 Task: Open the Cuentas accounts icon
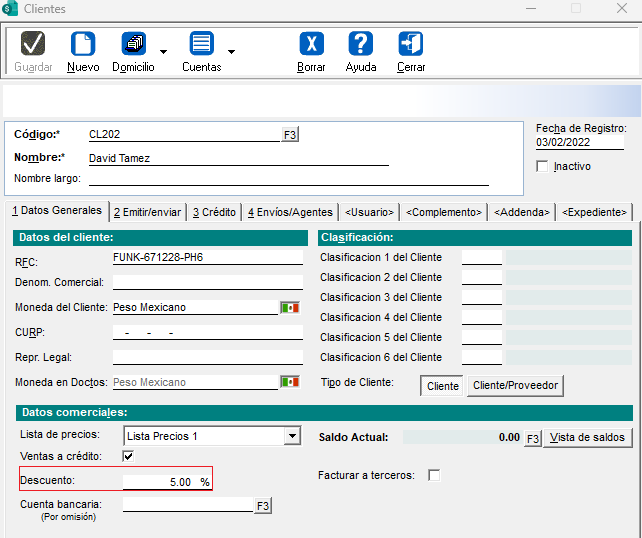click(201, 45)
